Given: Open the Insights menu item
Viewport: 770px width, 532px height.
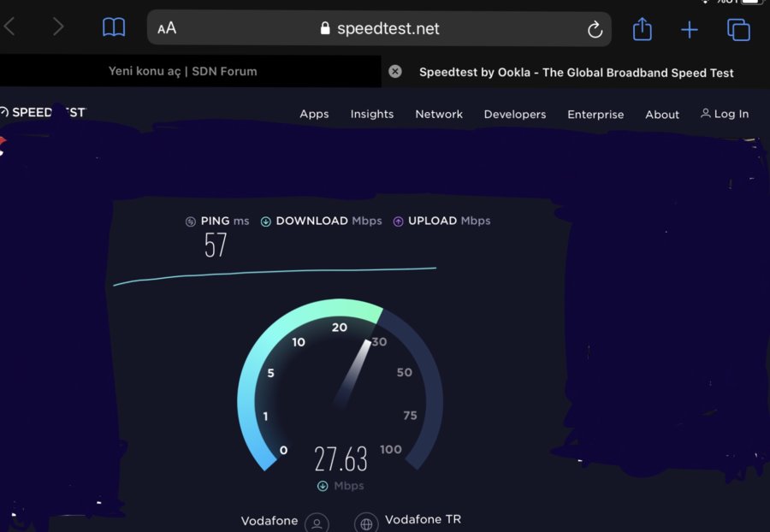Looking at the screenshot, I should point(372,114).
